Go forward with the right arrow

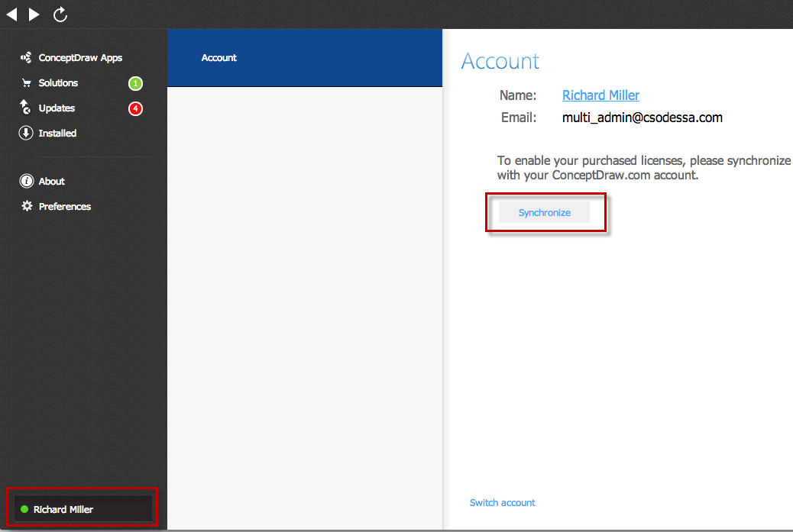pyautogui.click(x=34, y=15)
